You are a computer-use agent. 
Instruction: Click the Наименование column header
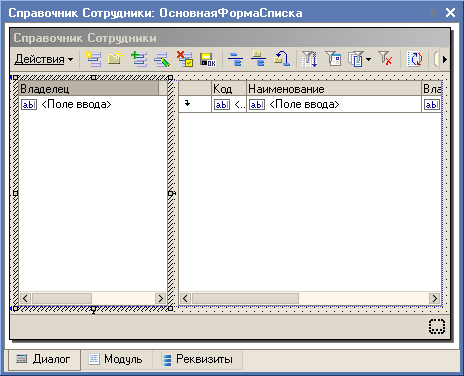coord(334,89)
